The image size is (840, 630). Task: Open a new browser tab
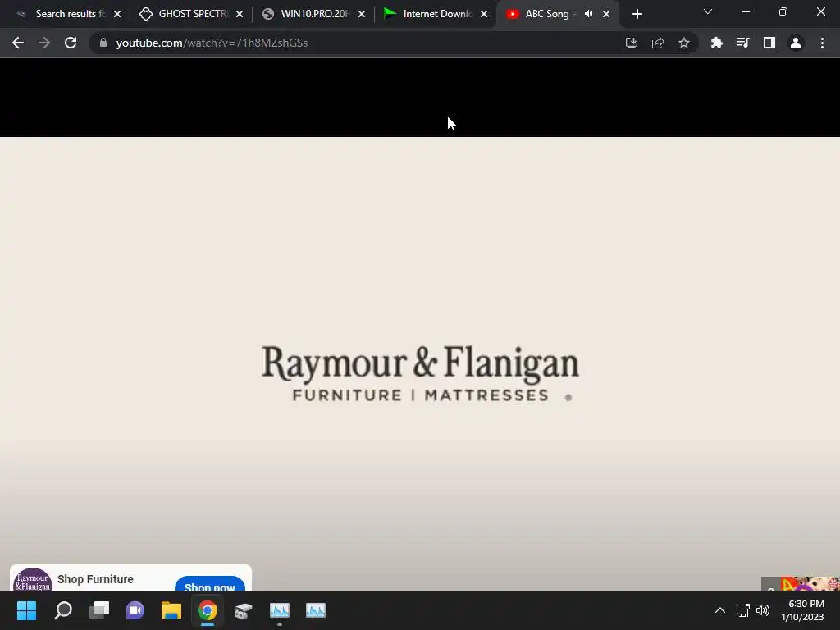click(637, 15)
